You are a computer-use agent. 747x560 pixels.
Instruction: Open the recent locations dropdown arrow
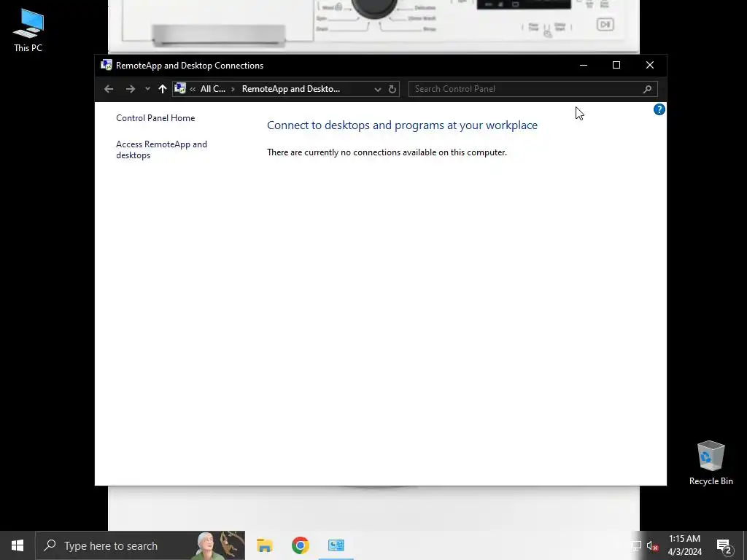147,89
